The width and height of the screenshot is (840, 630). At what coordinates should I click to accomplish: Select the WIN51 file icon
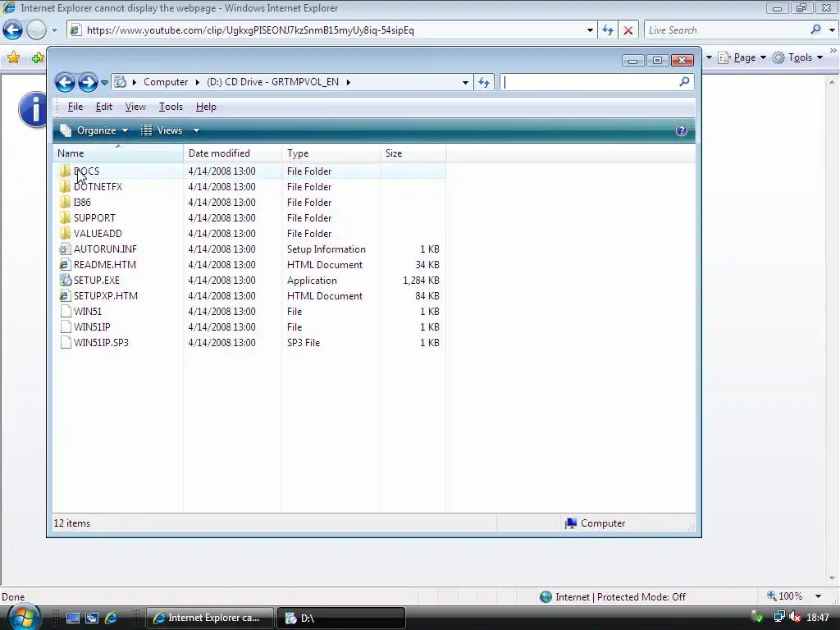point(65,311)
